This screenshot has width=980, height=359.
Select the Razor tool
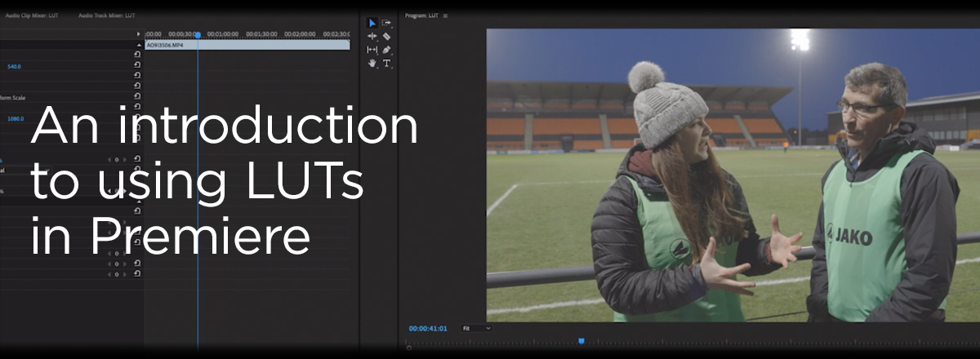point(386,36)
